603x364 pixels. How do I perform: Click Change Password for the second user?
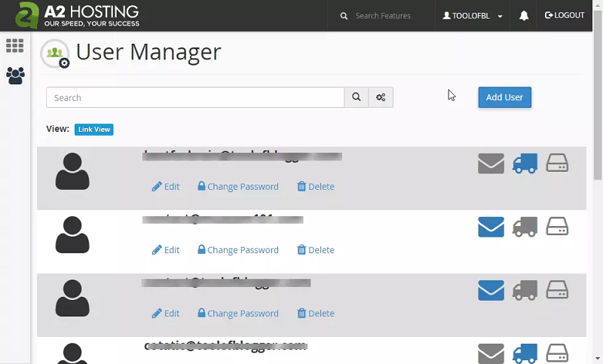click(x=238, y=250)
